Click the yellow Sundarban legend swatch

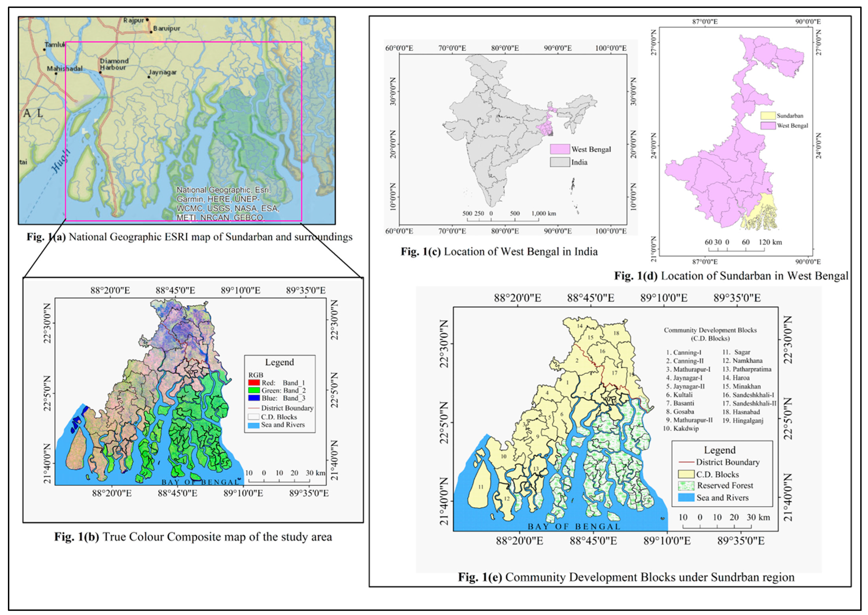point(768,116)
